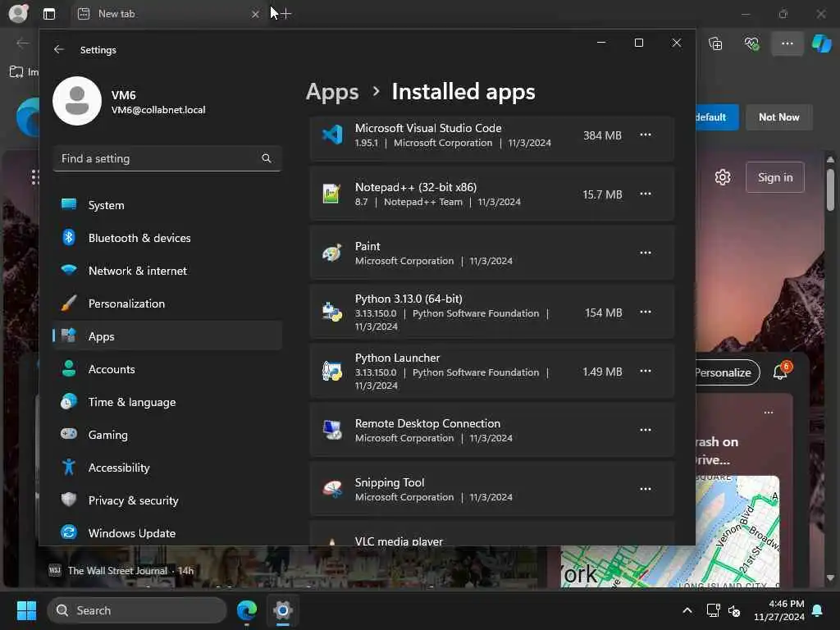
Task: Click the Remote Desktop Connection app icon
Action: click(x=332, y=430)
